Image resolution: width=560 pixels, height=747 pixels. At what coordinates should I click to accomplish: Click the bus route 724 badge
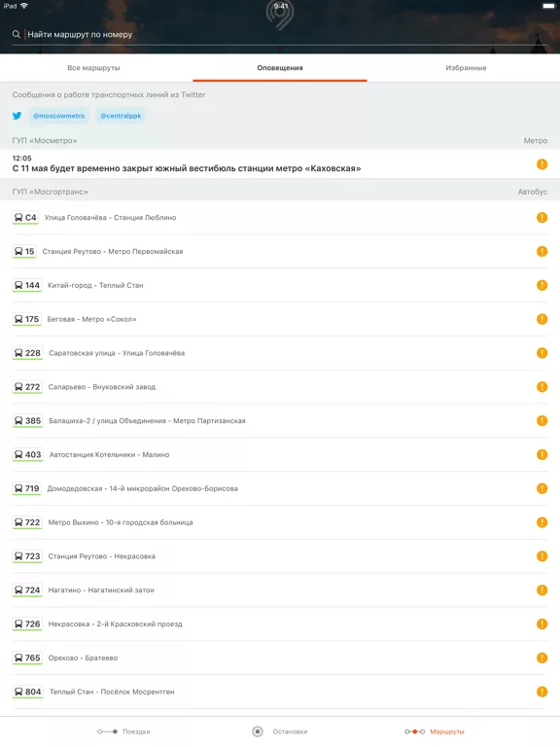click(x=27, y=589)
